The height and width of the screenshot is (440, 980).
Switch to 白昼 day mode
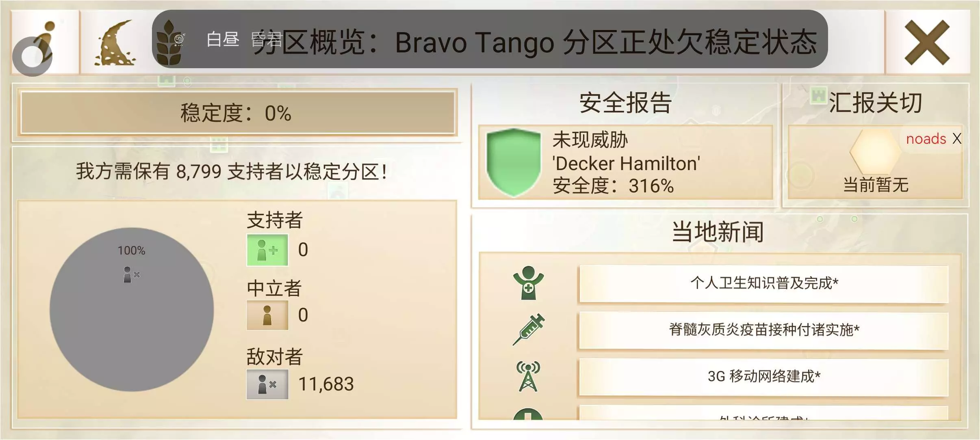tap(223, 40)
